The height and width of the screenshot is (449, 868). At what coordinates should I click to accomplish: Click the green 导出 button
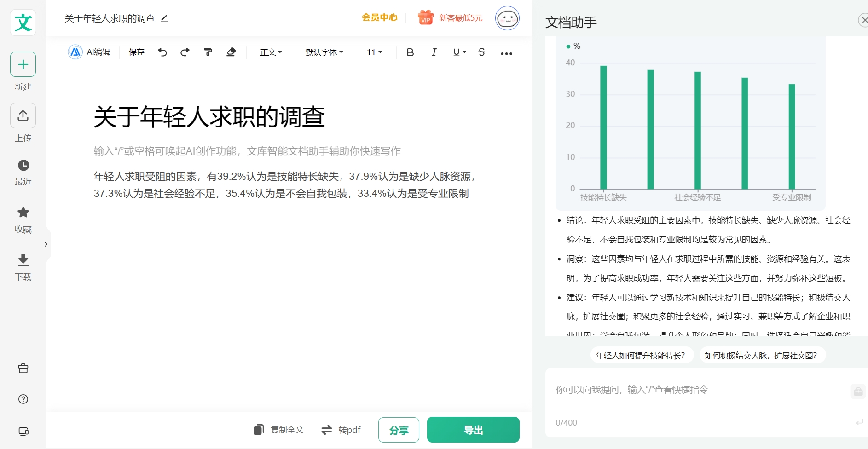pos(473,430)
